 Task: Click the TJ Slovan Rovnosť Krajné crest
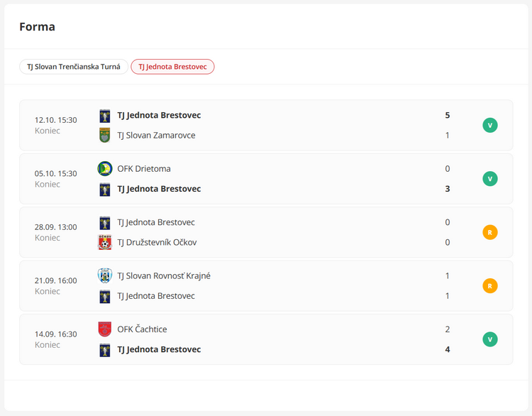pyautogui.click(x=105, y=275)
